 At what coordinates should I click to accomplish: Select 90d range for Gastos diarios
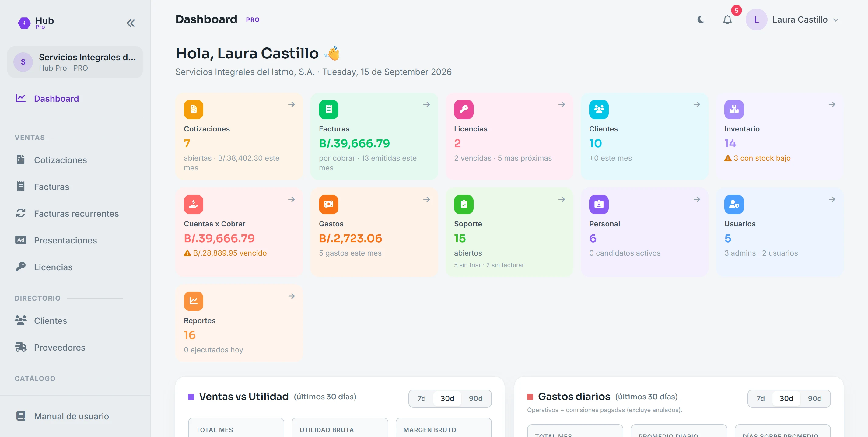[814, 399]
